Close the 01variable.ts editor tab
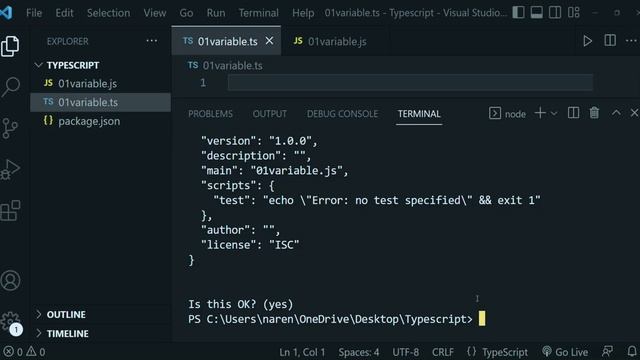Image resolution: width=640 pixels, height=360 pixels. [269, 41]
